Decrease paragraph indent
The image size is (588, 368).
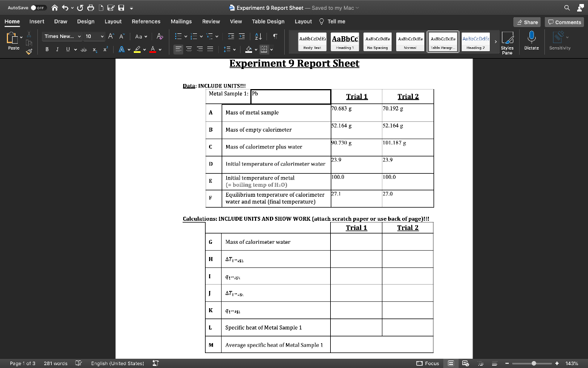231,36
